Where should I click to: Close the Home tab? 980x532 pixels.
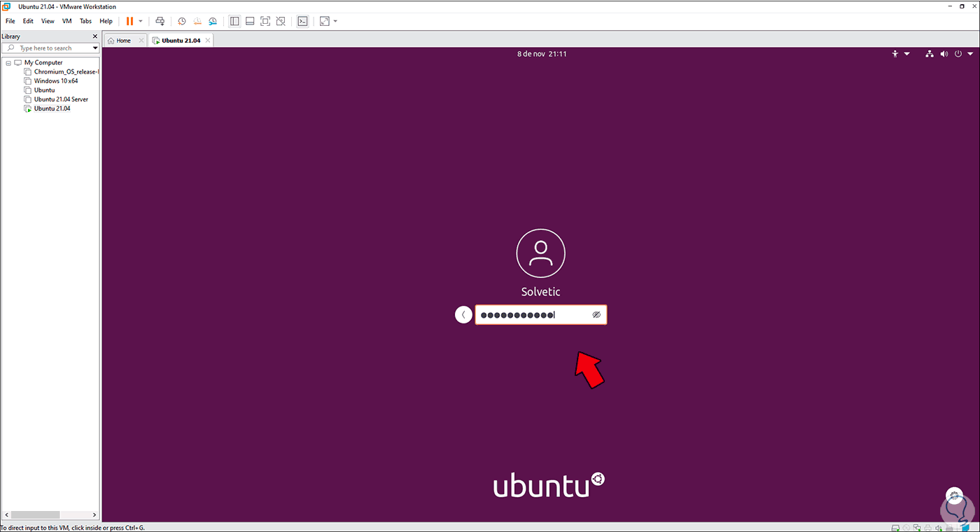point(141,41)
